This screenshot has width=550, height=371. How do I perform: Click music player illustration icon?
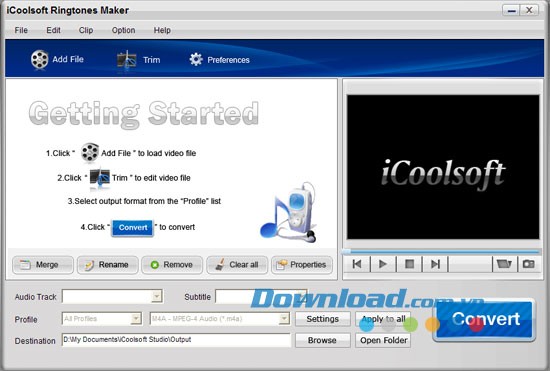pos(289,213)
